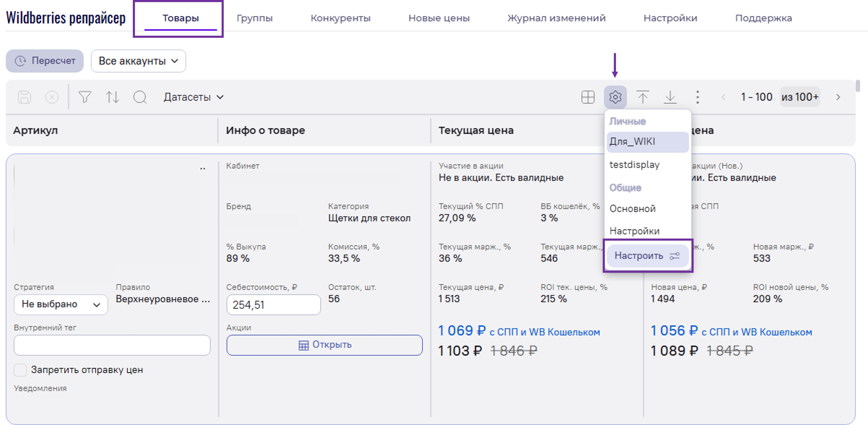Click the 'Себестоимость' input field

coord(273,305)
